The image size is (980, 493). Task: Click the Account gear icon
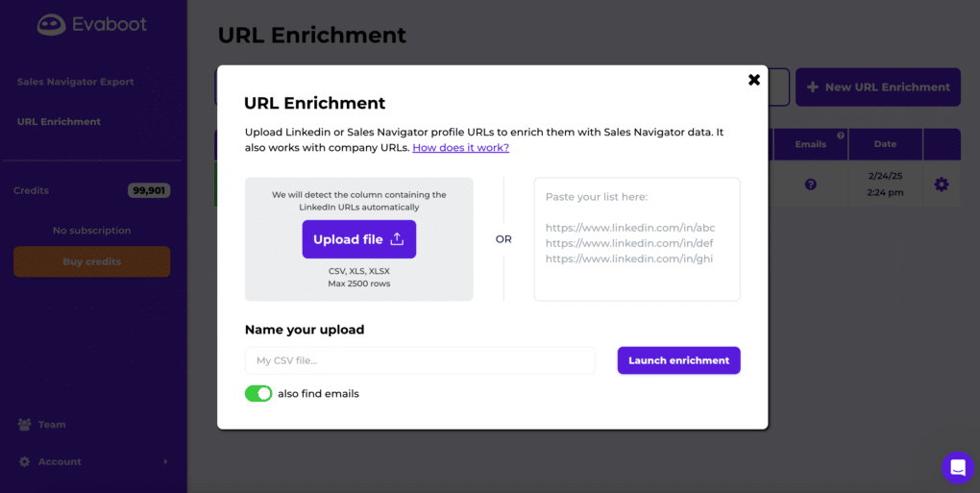(24, 461)
